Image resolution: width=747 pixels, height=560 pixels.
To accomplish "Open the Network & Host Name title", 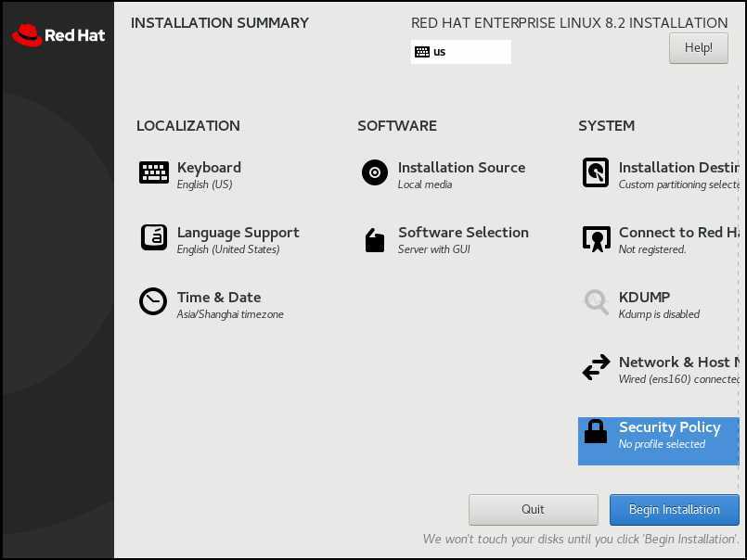I will (x=679, y=362).
